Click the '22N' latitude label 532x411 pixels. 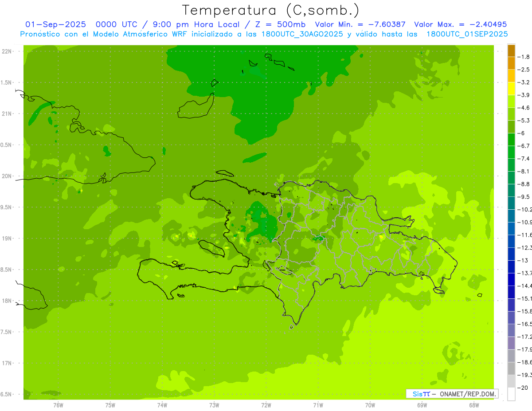click(x=7, y=51)
